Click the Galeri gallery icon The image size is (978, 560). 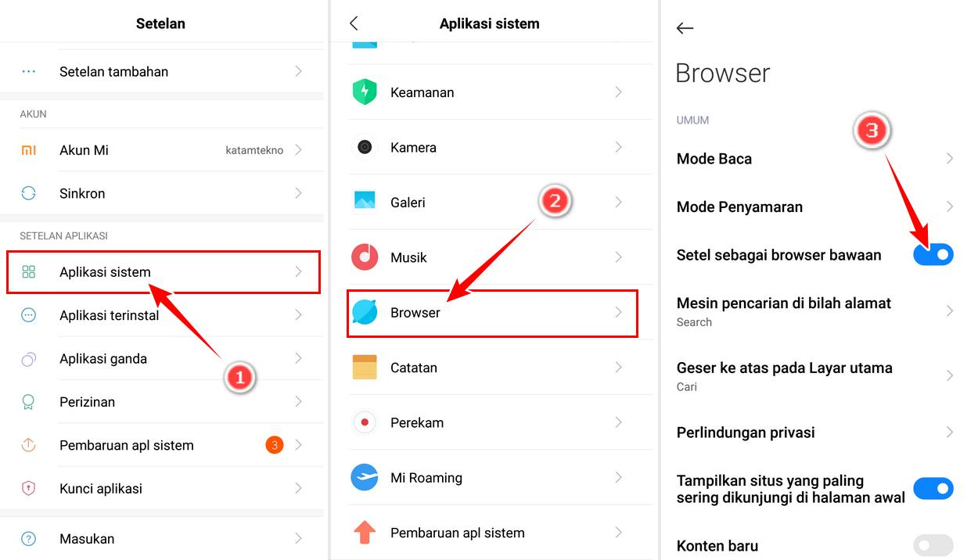(x=365, y=202)
